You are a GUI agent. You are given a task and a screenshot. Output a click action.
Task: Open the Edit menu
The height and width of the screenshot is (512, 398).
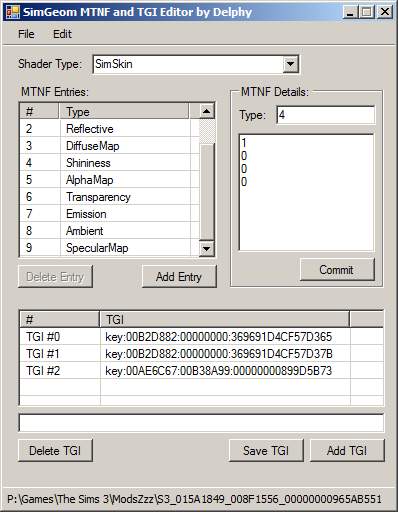coord(62,34)
